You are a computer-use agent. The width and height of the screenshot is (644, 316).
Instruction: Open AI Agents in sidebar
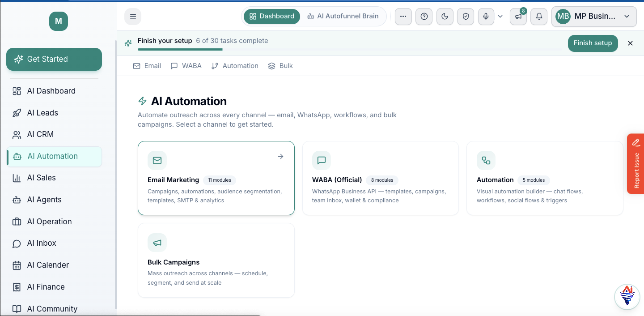click(x=54, y=200)
